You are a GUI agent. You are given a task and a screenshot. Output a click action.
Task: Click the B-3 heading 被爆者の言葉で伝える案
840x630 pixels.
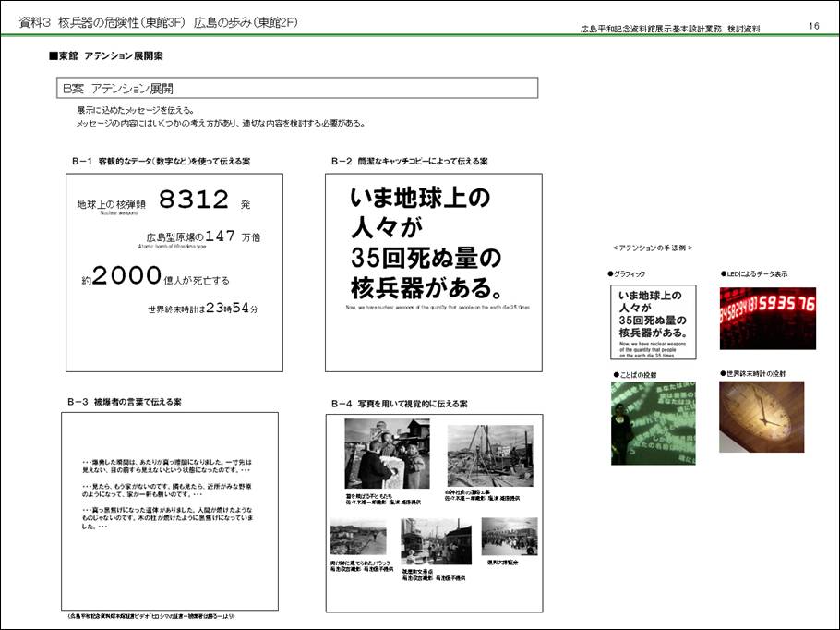coord(125,402)
